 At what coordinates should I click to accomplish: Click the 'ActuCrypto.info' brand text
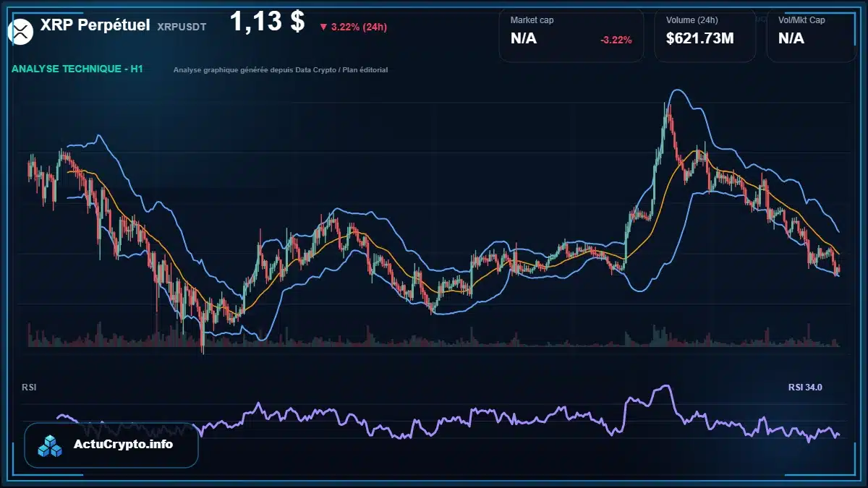[124, 445]
